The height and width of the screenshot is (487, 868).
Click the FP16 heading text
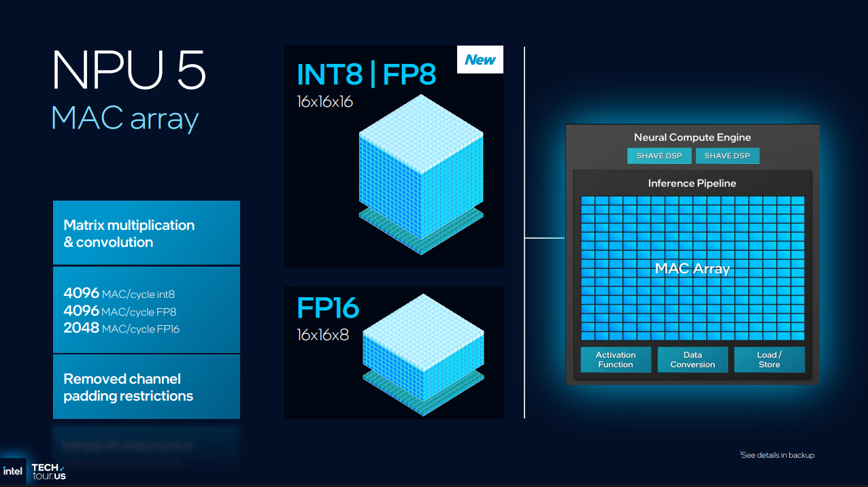(328, 309)
